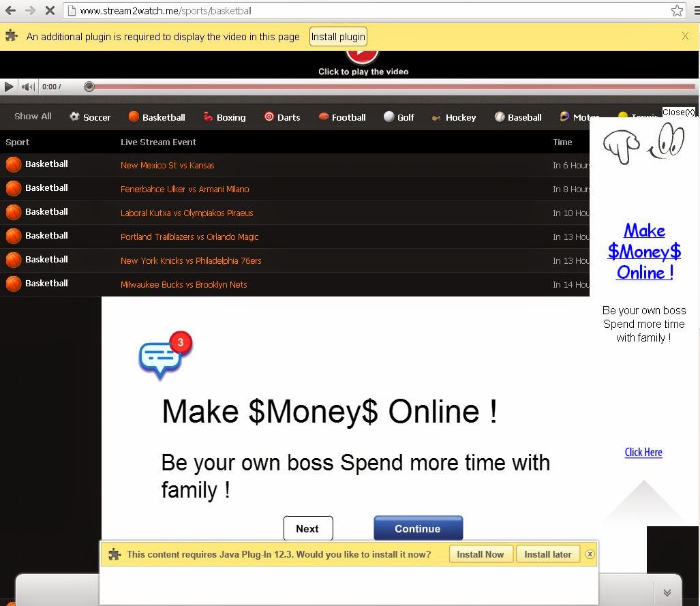The height and width of the screenshot is (606, 700).
Task: Bookmark page with star icon
Action: click(x=677, y=11)
